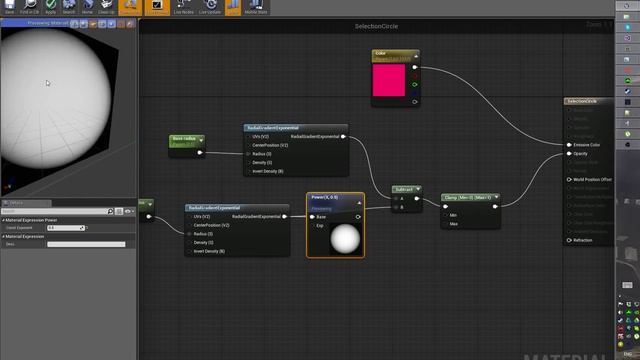
Task: Click the World Position Offset pin
Action: tap(569, 180)
